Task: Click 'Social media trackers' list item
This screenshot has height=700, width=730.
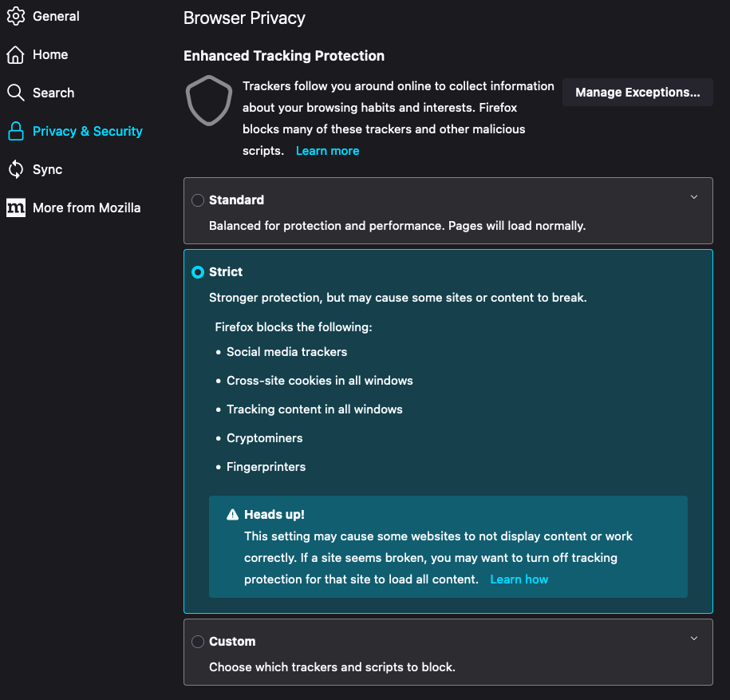Action: (286, 352)
